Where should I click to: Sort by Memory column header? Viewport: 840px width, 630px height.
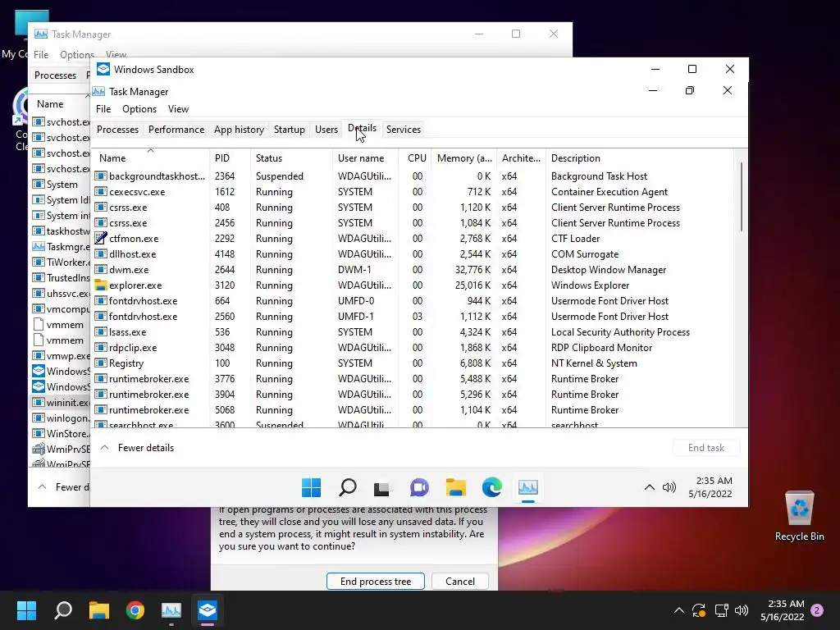pyautogui.click(x=464, y=158)
